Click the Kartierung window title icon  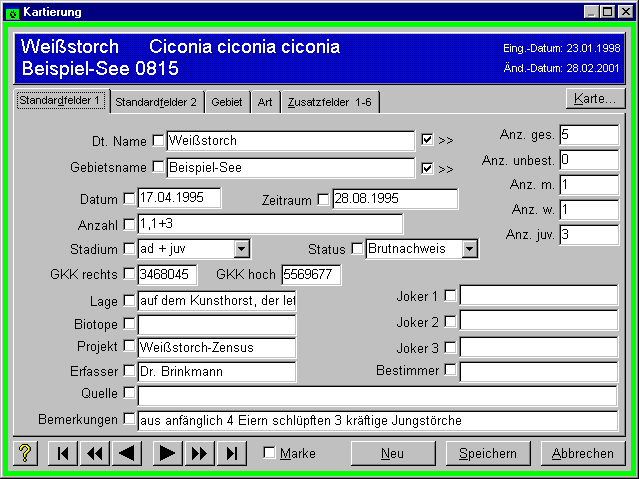(x=13, y=12)
